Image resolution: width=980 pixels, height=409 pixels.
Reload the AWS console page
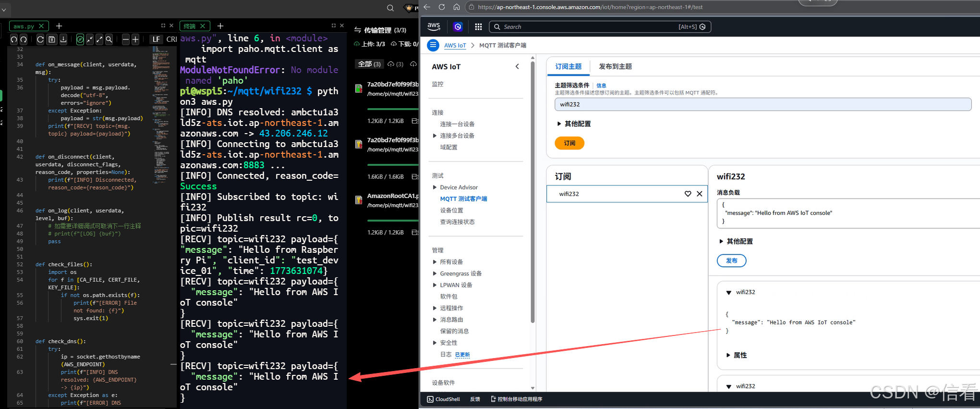tap(442, 7)
